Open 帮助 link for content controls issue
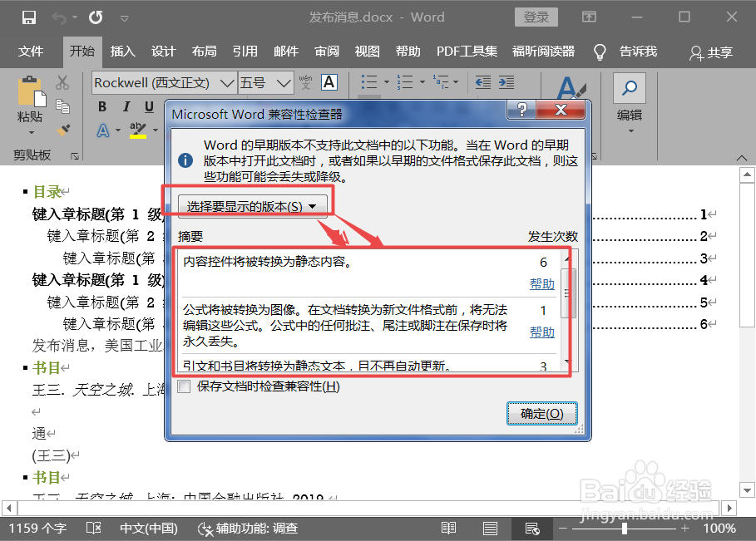This screenshot has width=756, height=541. pos(541,284)
